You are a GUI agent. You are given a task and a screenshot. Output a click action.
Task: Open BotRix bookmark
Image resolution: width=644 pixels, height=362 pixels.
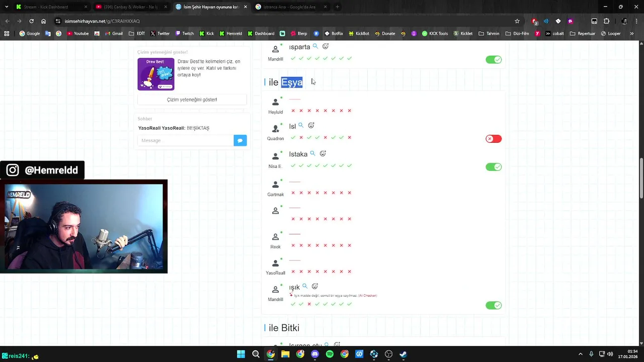click(334, 34)
